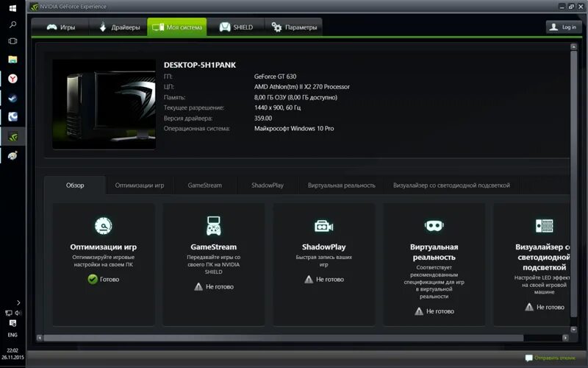
Task: Click the ShadowPlay card heading
Action: click(323, 247)
